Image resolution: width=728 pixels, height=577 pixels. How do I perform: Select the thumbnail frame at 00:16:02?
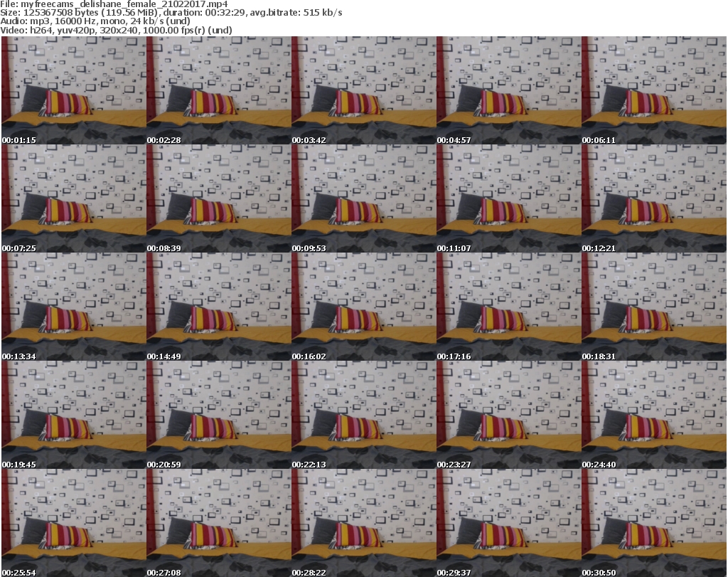click(363, 307)
